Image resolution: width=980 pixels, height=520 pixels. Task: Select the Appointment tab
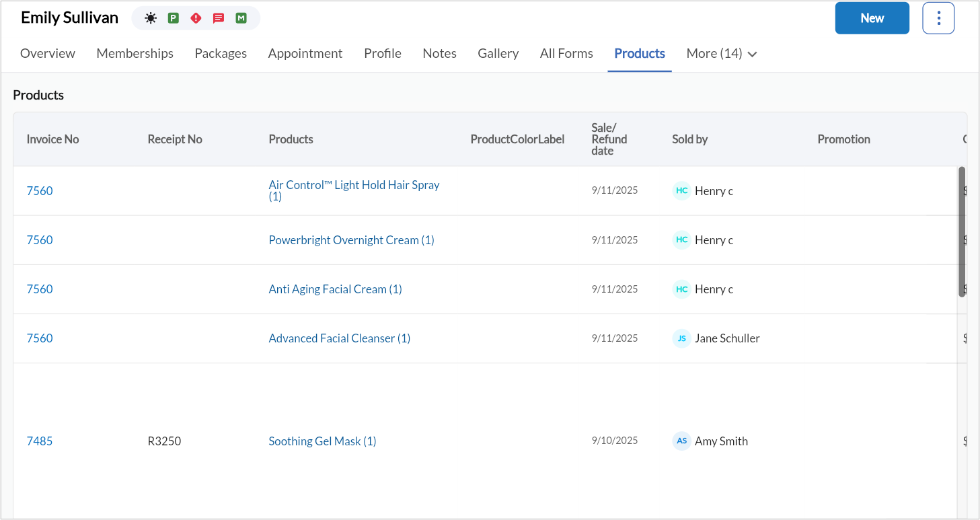(x=305, y=53)
